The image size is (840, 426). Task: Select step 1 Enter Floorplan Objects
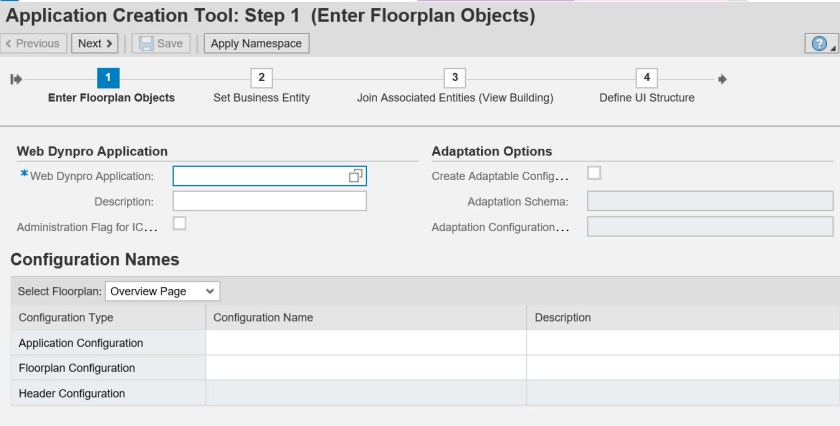[109, 76]
